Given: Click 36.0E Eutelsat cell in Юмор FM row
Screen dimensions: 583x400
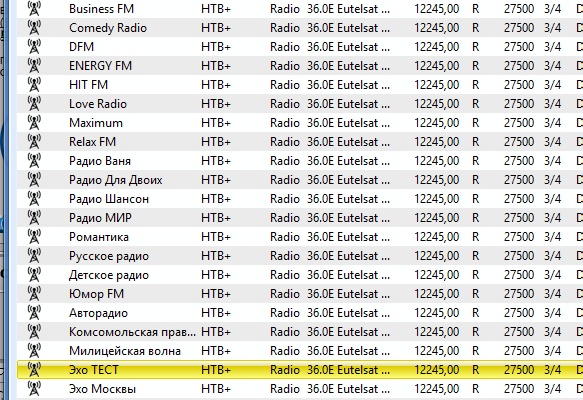Looking at the screenshot, I should [348, 294].
